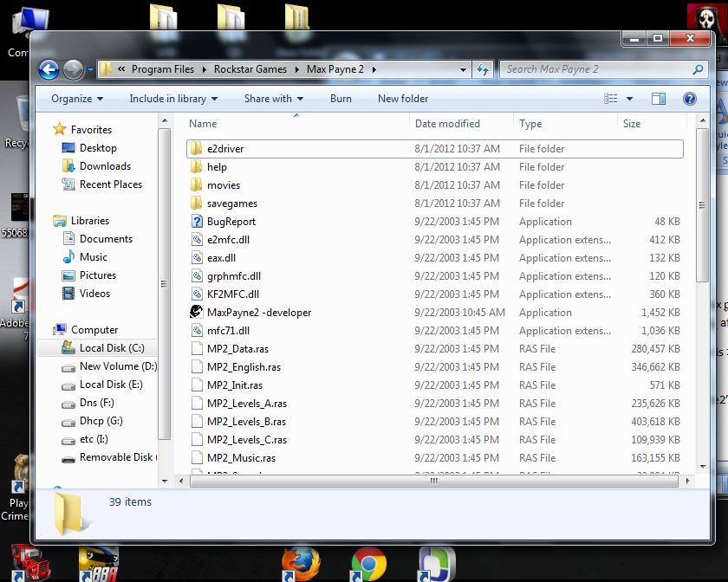728x582 pixels.
Task: Select Favorites in the navigation pane
Action: point(91,130)
